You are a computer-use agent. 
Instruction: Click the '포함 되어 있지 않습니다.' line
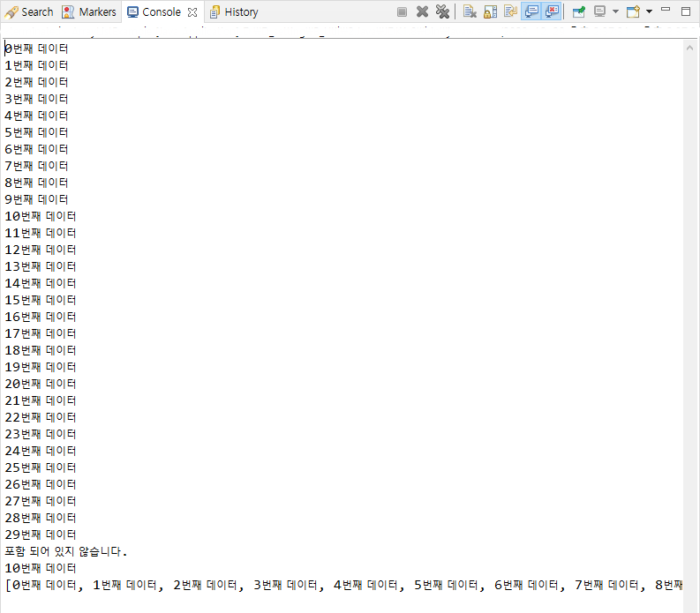tap(66, 551)
